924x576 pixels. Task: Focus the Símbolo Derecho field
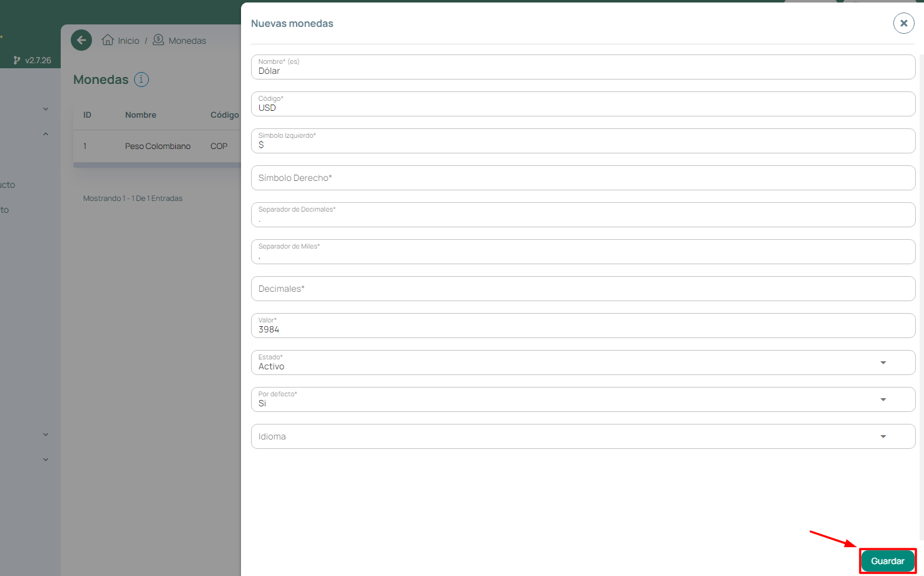[x=583, y=178]
